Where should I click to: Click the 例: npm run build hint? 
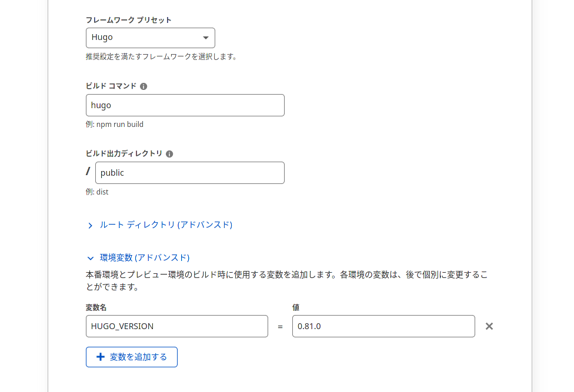[x=115, y=125]
